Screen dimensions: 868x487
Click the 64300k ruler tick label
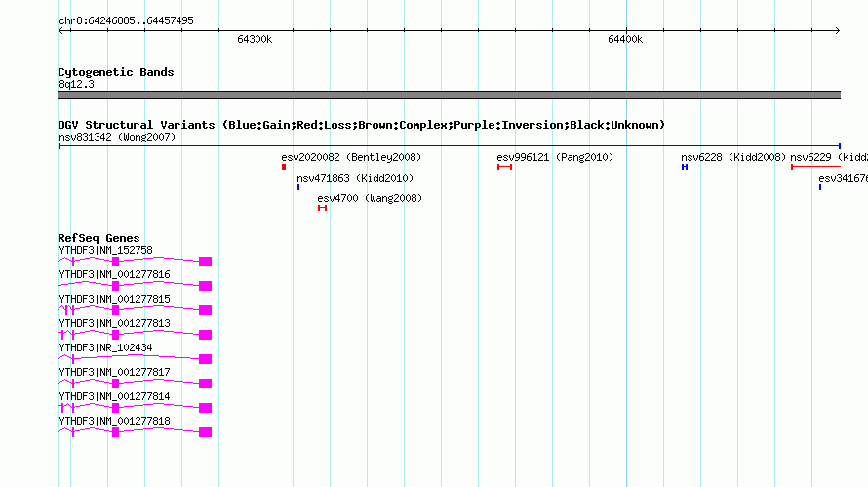click(255, 39)
